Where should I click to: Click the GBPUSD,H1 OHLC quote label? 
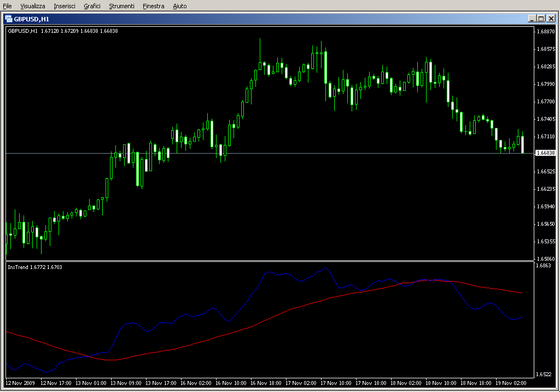click(x=63, y=31)
